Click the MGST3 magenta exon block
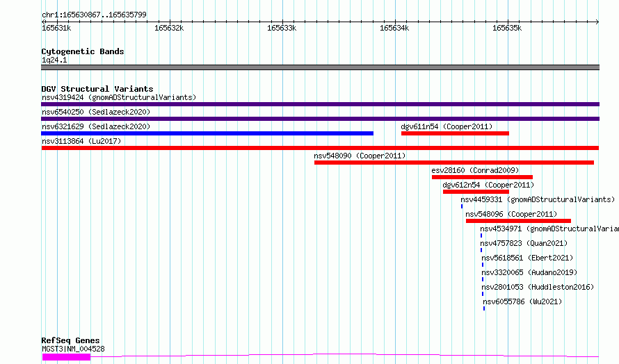This screenshot has width=619, height=364. point(66,357)
